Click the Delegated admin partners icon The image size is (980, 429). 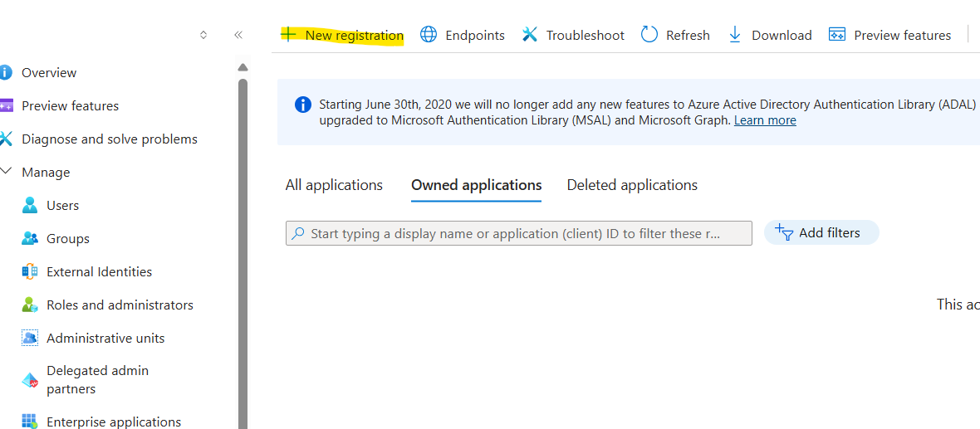point(29,380)
